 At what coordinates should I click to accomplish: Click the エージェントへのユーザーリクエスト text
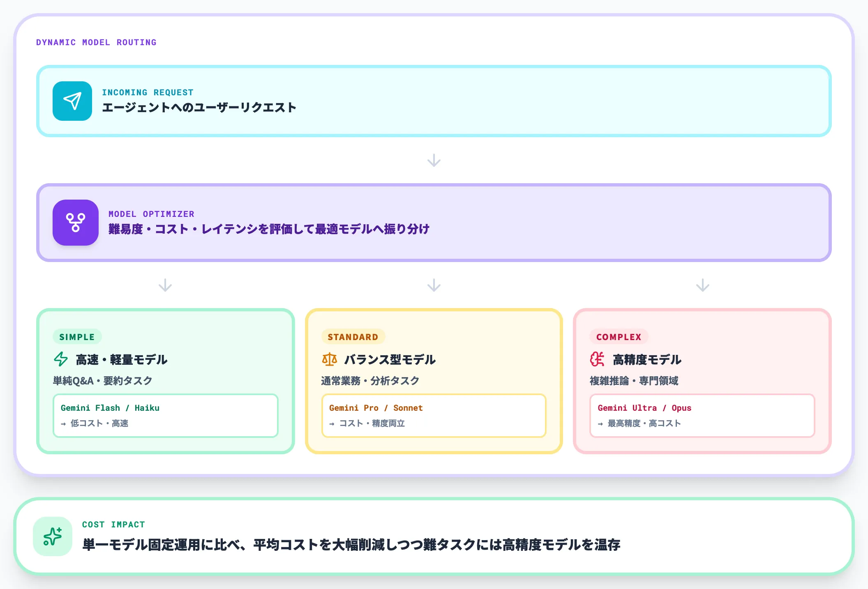199,107
